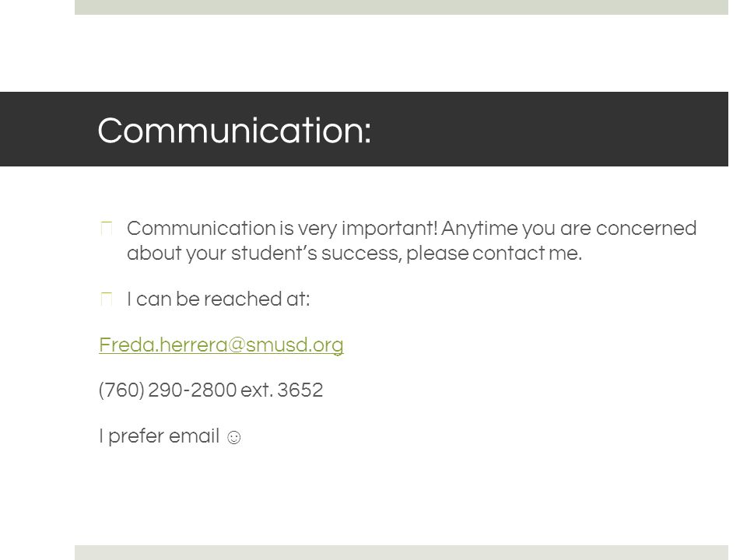This screenshot has height=560, width=747.
Task: Click the light gray bar at the top of the slide
Action: click(x=402, y=7)
